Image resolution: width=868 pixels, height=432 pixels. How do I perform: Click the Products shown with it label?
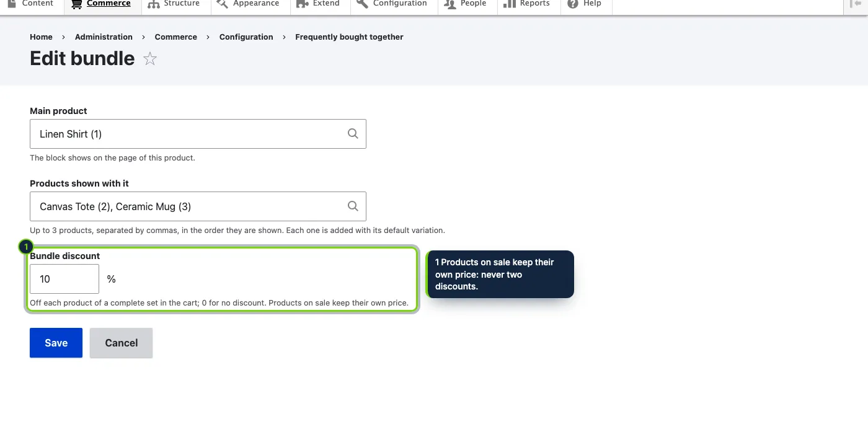79,183
